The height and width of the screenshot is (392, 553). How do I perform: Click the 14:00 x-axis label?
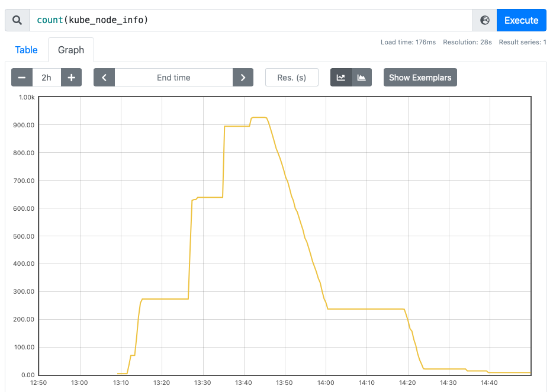tap(326, 383)
